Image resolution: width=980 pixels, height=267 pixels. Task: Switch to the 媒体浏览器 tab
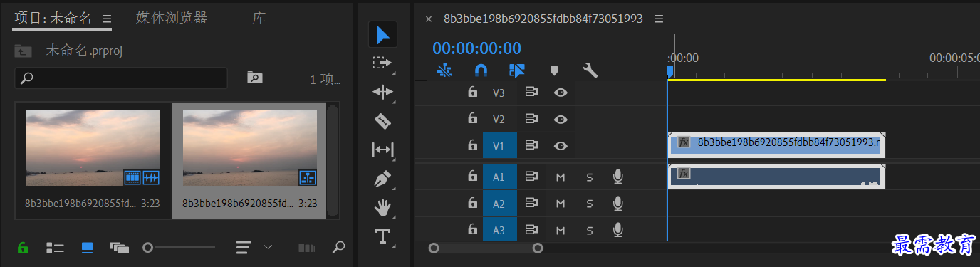pyautogui.click(x=172, y=18)
